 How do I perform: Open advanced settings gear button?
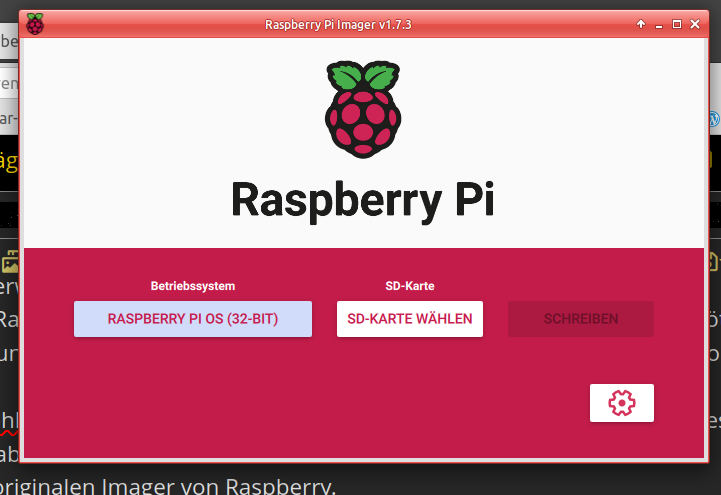pos(622,403)
